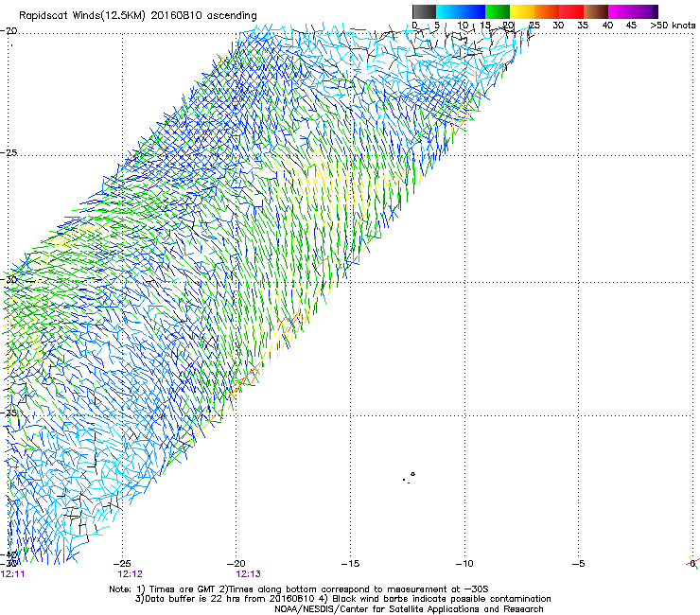Select the note line '3)Data buffer is 22 hrs'
The width and height of the screenshot is (700, 615).
pyautogui.click(x=342, y=599)
